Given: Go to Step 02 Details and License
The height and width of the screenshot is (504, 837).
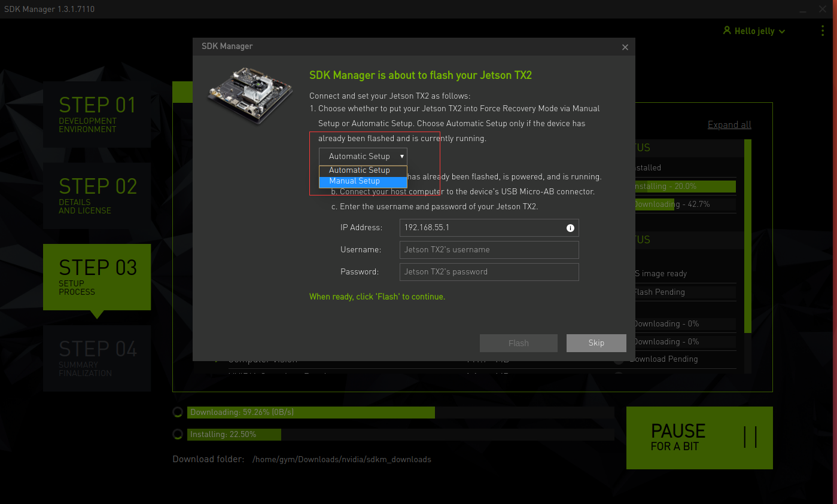Looking at the screenshot, I should tap(97, 196).
